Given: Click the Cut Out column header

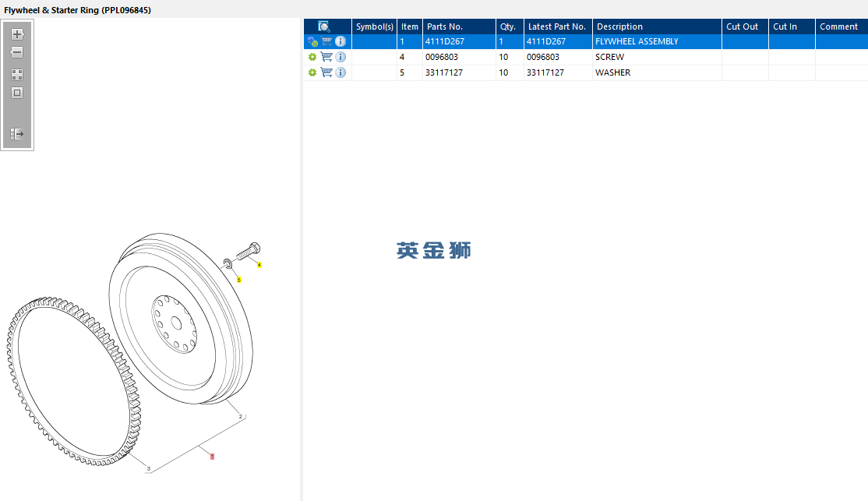Looking at the screenshot, I should (745, 26).
